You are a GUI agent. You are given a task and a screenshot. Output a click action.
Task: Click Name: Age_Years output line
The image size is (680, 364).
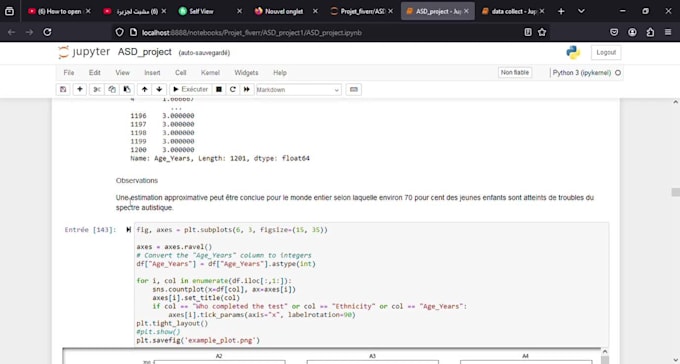pyautogui.click(x=220, y=158)
